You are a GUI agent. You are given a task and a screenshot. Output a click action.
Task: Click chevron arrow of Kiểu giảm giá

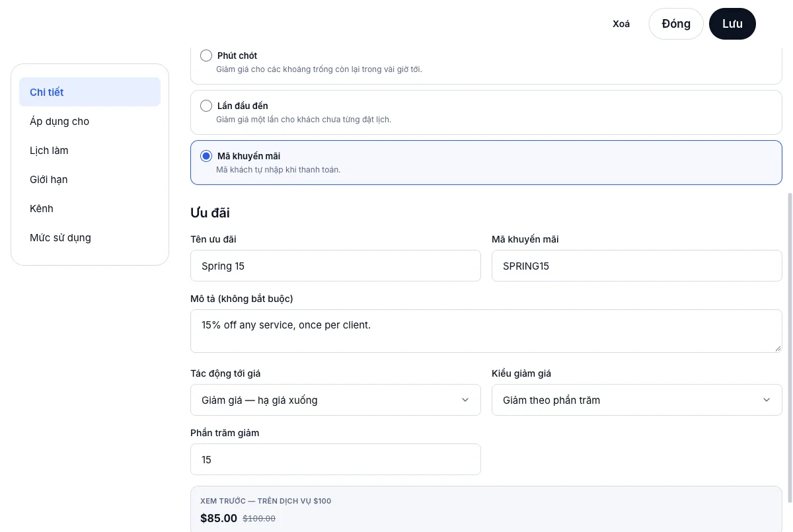767,400
